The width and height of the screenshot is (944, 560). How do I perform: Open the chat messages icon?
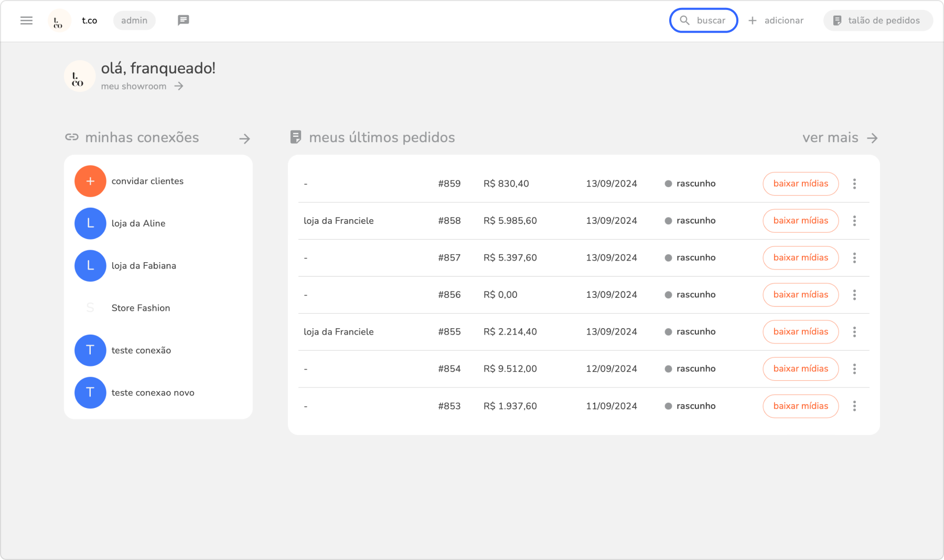(183, 20)
